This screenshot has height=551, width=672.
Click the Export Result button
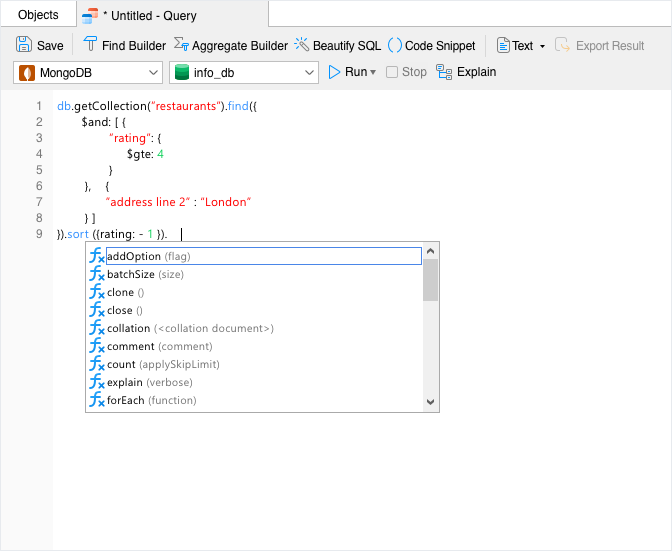(600, 45)
